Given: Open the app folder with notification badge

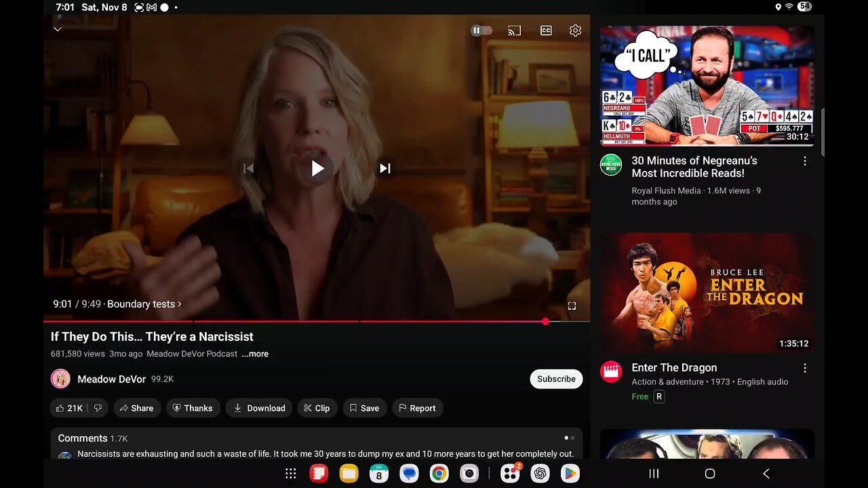Looking at the screenshot, I should (x=510, y=474).
